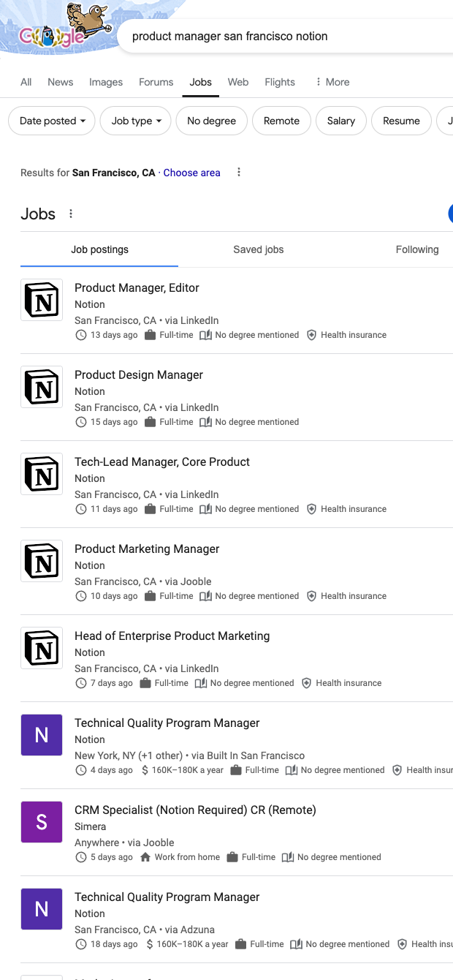Toggle the No degree filter chip

(x=211, y=121)
